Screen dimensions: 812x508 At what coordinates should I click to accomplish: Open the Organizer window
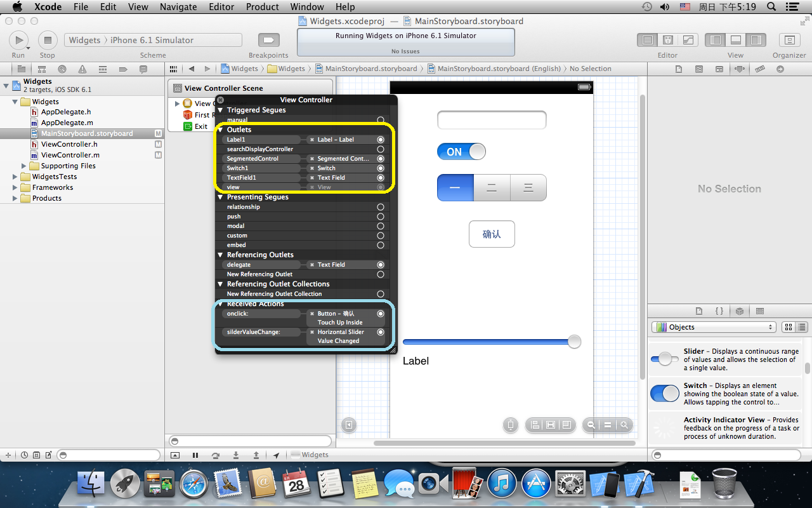pos(789,40)
